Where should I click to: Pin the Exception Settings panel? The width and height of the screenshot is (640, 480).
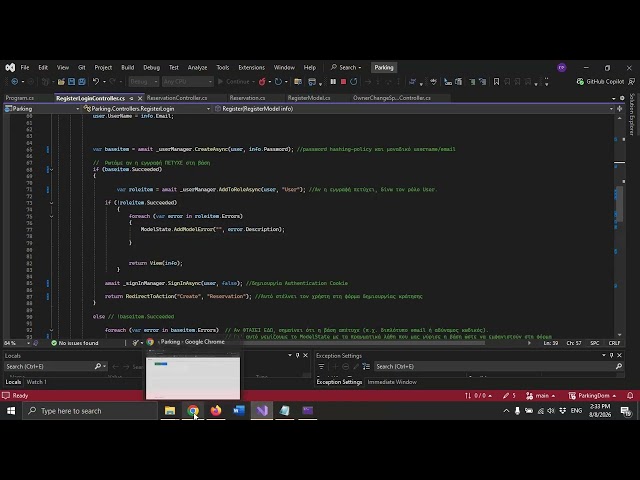coord(611,356)
